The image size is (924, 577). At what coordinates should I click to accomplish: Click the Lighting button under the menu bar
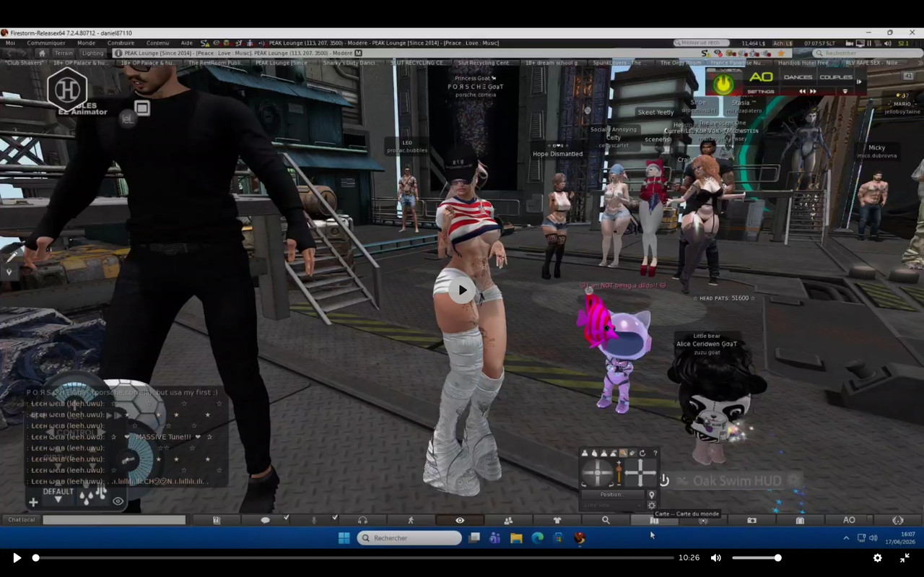coord(92,53)
